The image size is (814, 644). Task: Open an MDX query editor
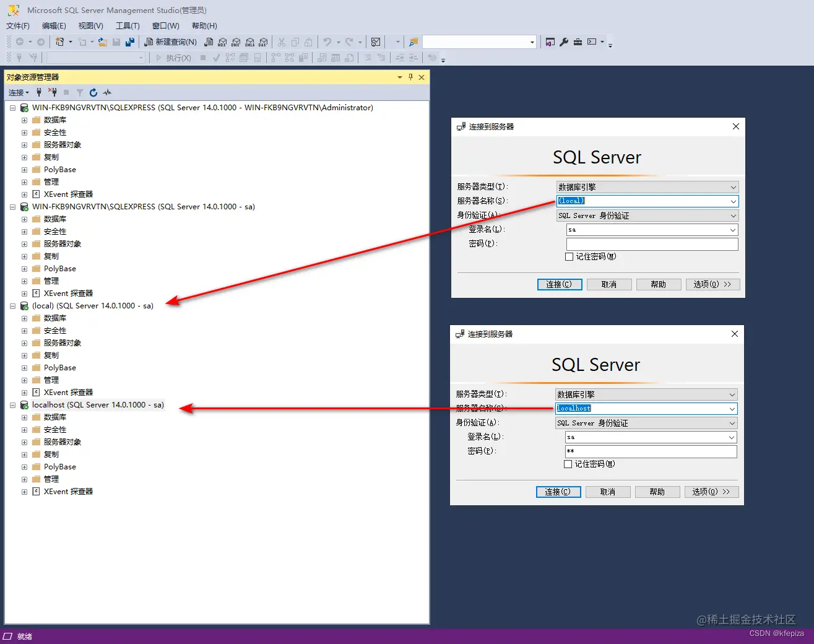(222, 42)
